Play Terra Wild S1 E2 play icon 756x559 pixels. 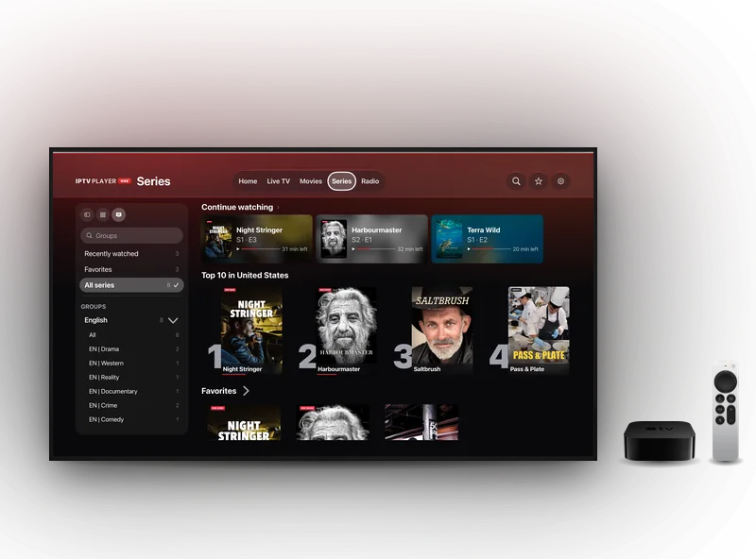(x=469, y=249)
